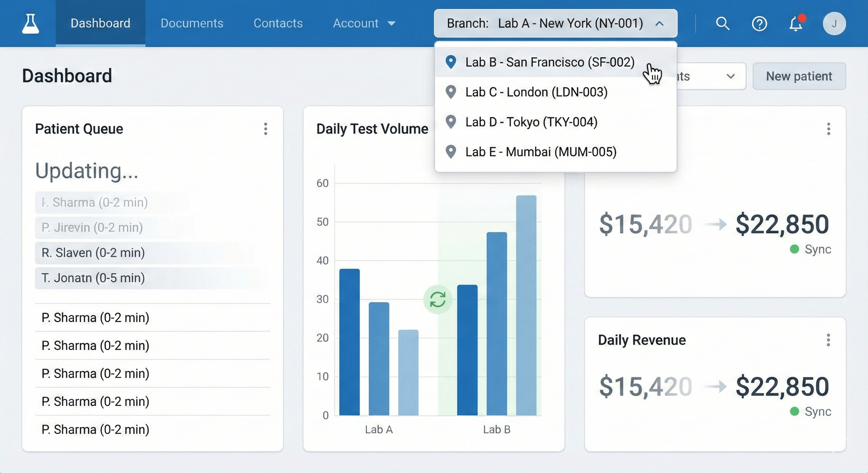Switch to the Documents tab
Screen dimensions: 868x473
pos(192,23)
